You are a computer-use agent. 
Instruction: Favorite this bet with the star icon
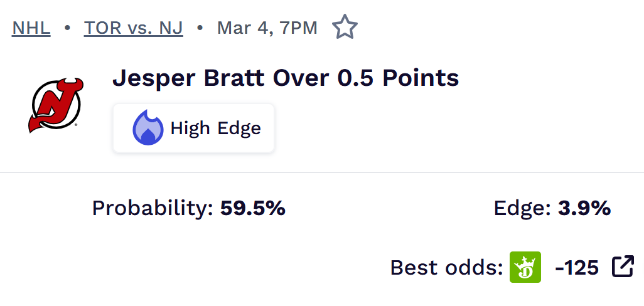(x=345, y=28)
